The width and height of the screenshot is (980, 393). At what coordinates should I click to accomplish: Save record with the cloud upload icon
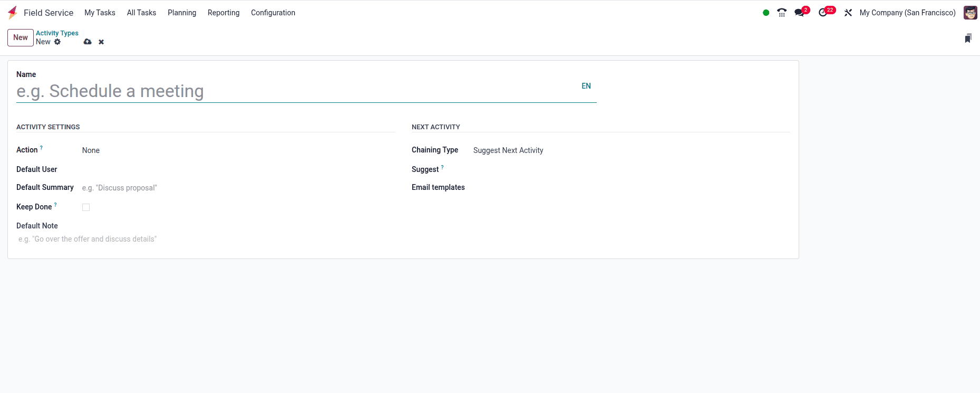(x=88, y=42)
